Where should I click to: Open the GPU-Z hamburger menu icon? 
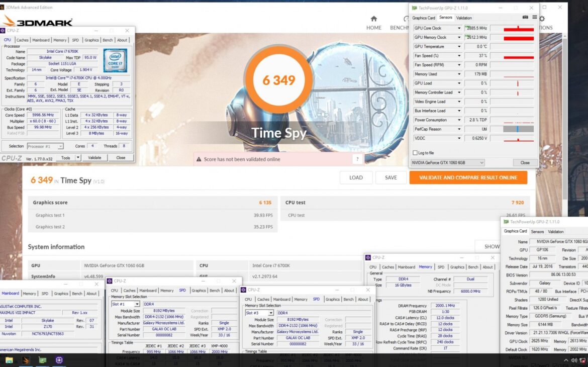click(x=534, y=18)
